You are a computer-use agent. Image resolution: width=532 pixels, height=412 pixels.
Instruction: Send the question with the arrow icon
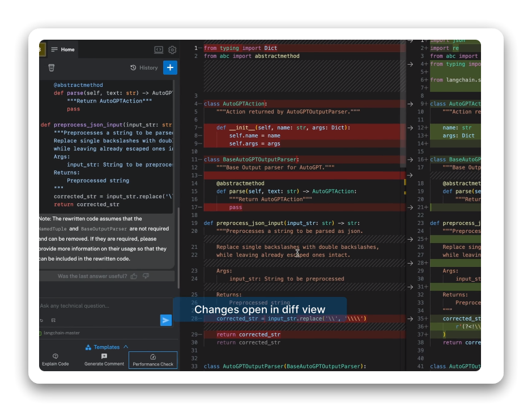click(165, 320)
